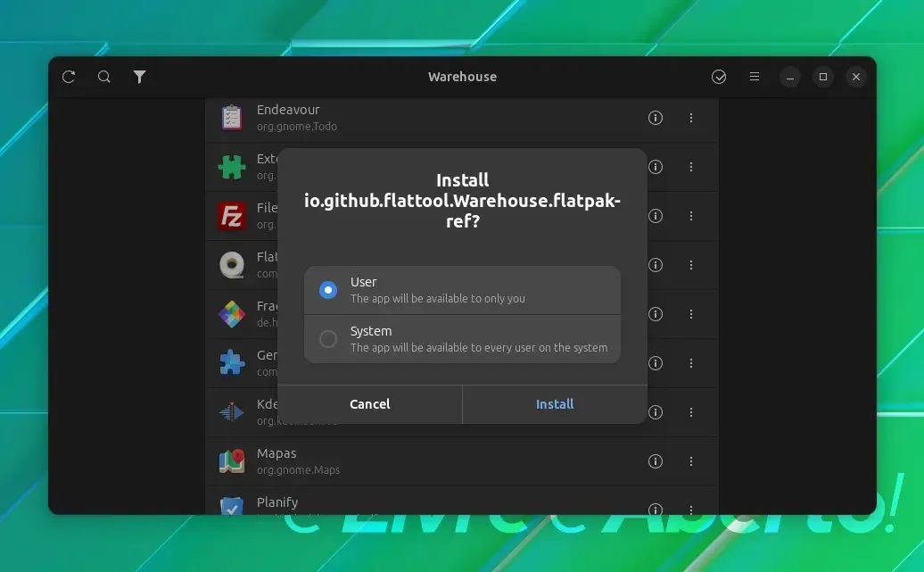The image size is (924, 572).
Task: Open the filter funnel icon
Action: pyautogui.click(x=140, y=77)
